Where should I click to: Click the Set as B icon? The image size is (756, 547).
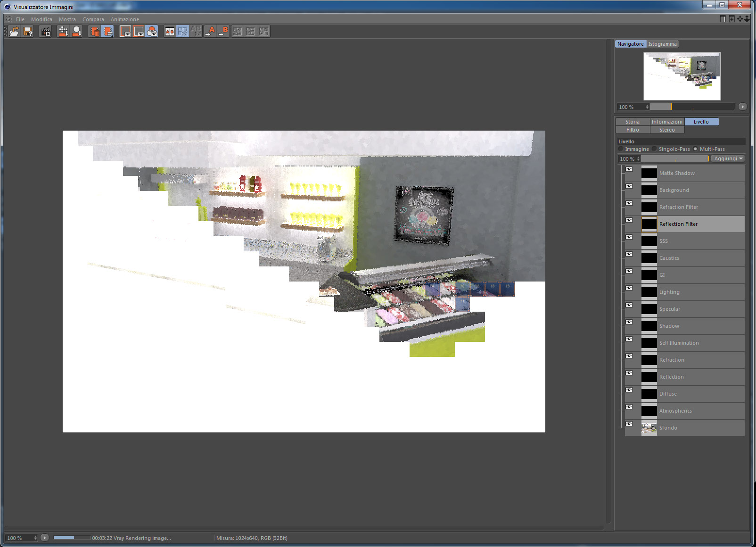(223, 32)
